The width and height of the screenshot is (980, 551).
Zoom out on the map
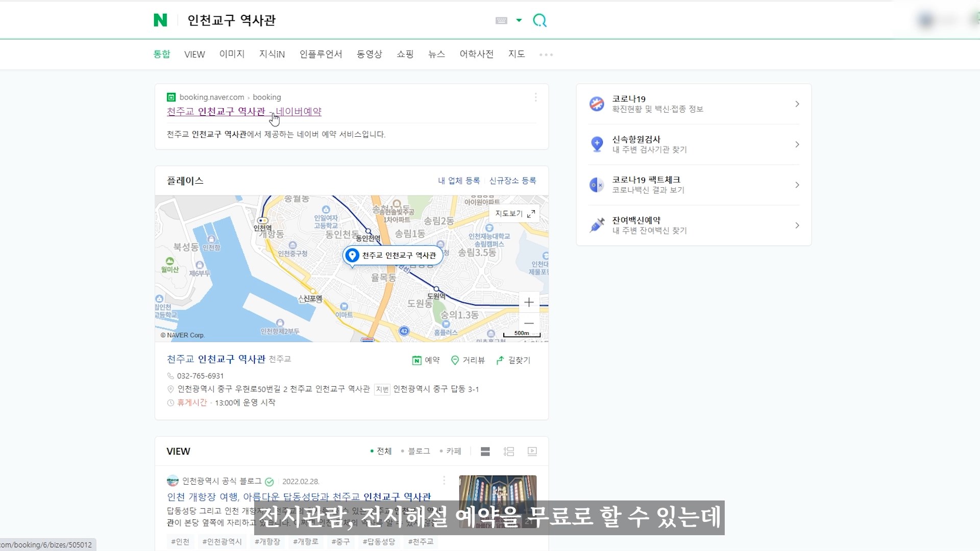(529, 323)
